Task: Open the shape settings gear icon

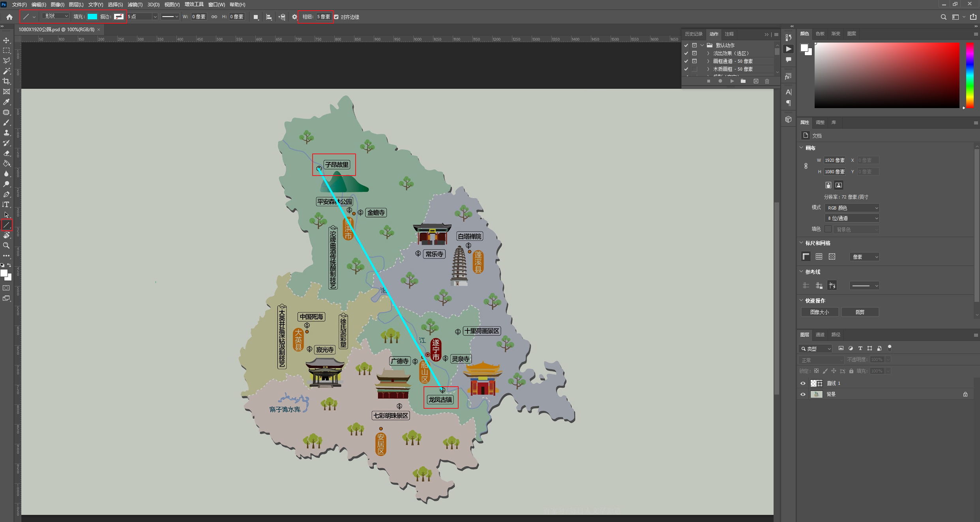Action: [x=294, y=17]
